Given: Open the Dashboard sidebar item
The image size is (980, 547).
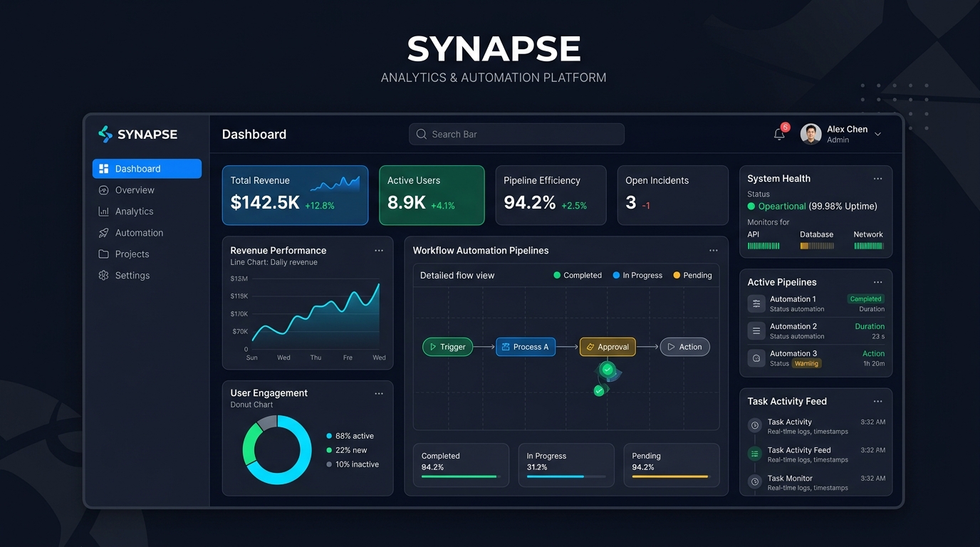Looking at the screenshot, I should pos(147,169).
